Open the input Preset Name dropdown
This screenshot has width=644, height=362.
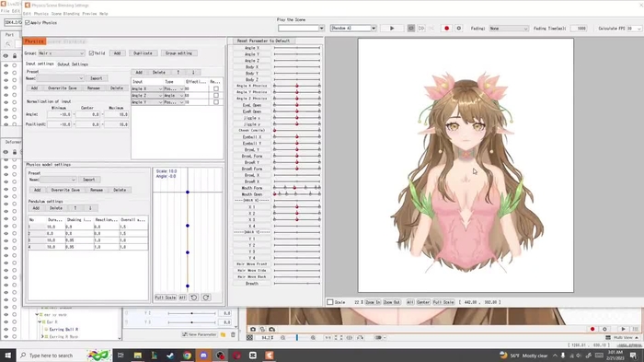tap(60, 78)
